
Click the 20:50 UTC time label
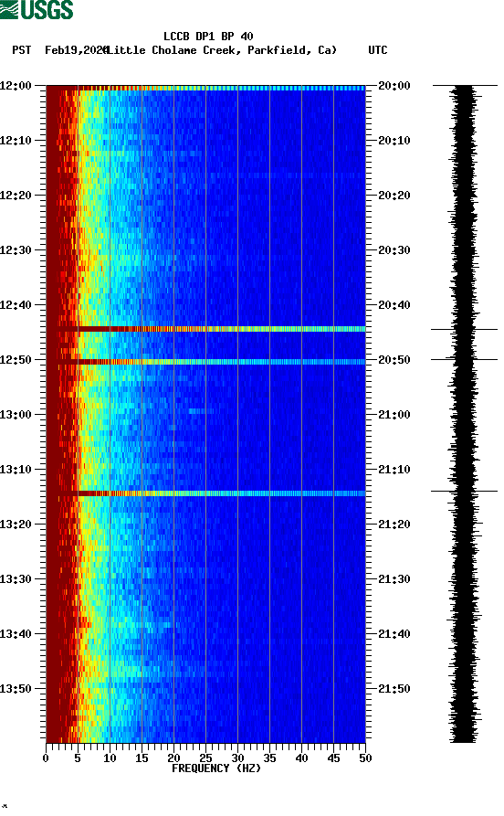pos(394,360)
